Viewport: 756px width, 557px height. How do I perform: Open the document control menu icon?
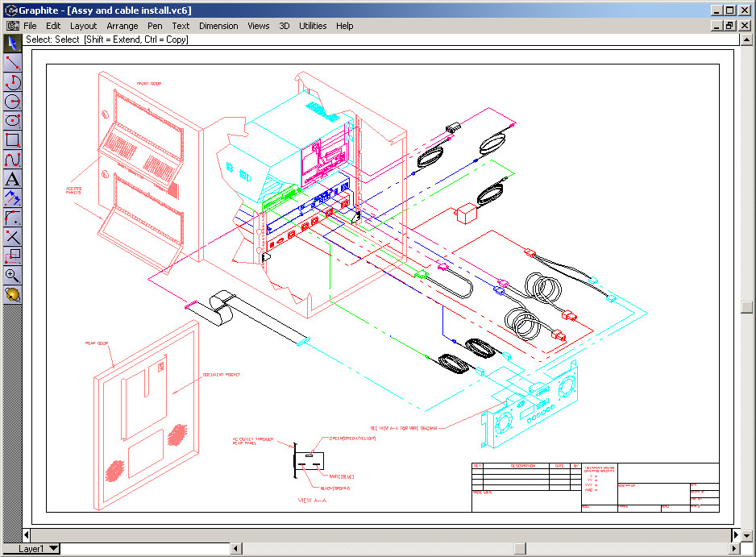pos(12,26)
